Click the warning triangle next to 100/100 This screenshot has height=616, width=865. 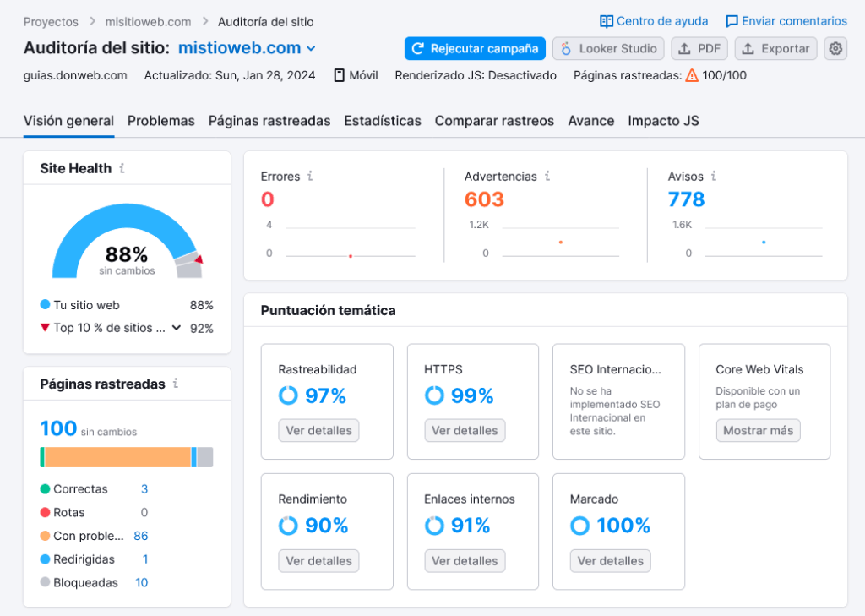pos(690,75)
